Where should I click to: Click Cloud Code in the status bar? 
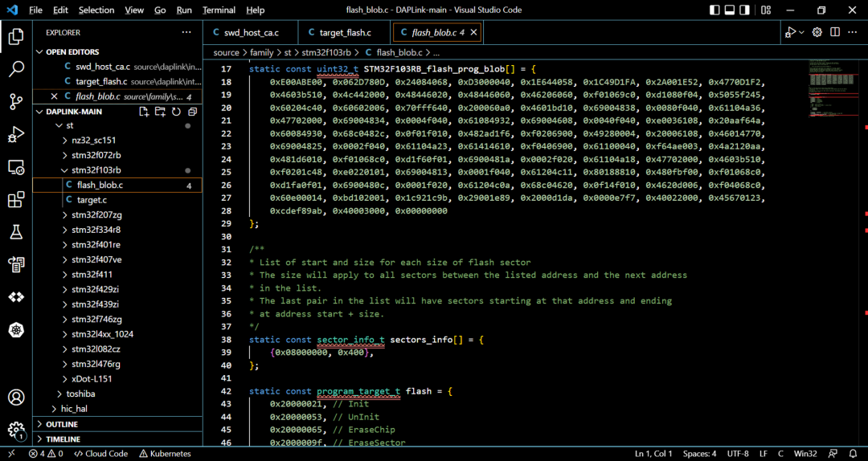point(100,454)
